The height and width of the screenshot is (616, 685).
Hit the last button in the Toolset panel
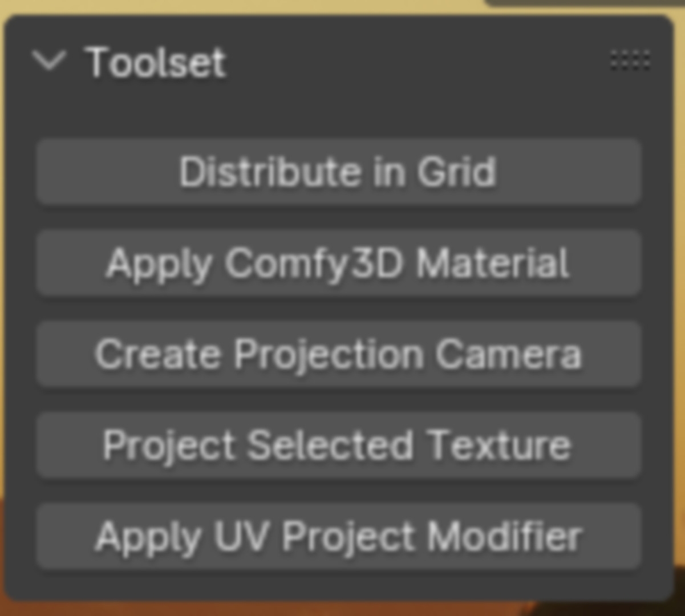point(339,536)
